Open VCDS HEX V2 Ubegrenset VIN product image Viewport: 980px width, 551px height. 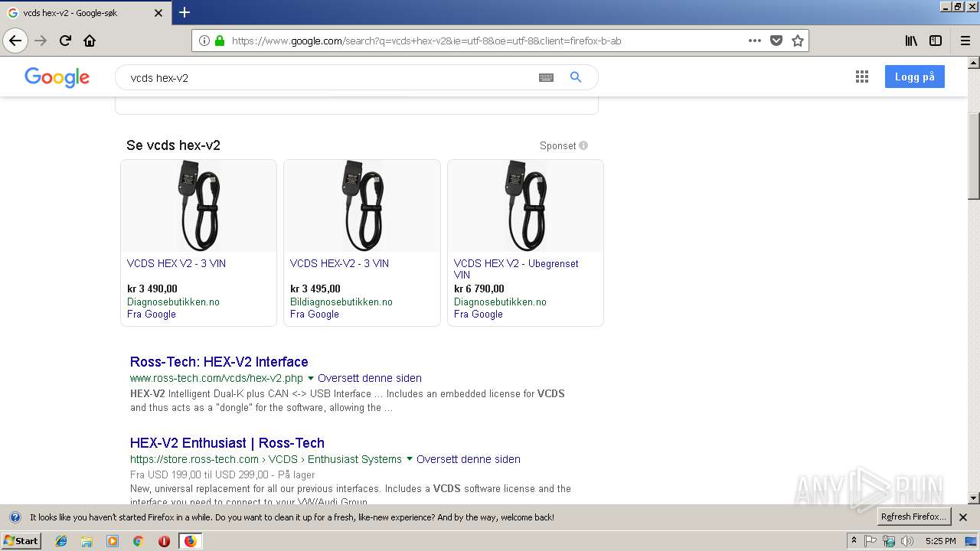click(x=525, y=206)
